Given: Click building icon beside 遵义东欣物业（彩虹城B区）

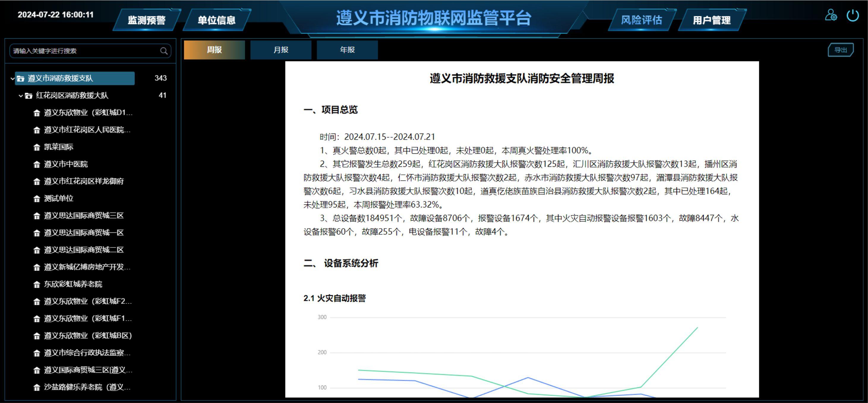Looking at the screenshot, I should pos(37,336).
